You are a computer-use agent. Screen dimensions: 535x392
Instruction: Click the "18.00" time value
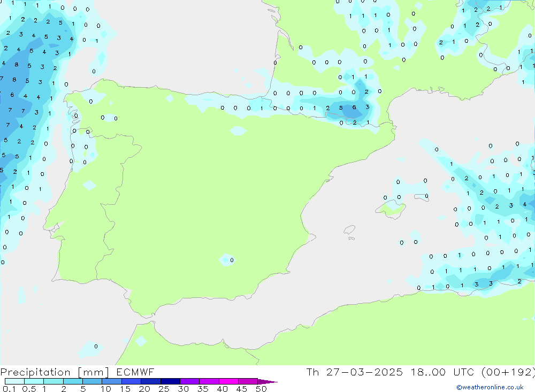pos(428,372)
